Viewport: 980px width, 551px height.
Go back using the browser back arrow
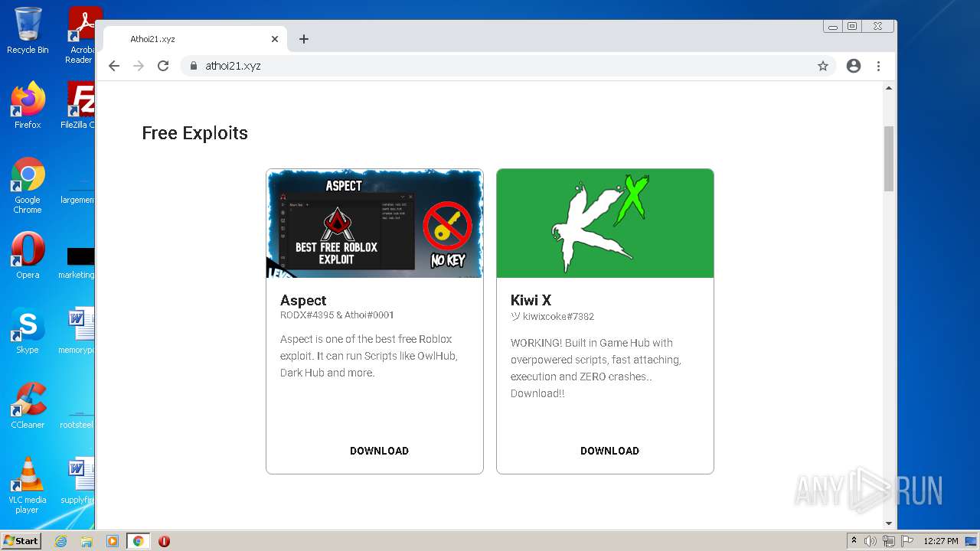(114, 66)
